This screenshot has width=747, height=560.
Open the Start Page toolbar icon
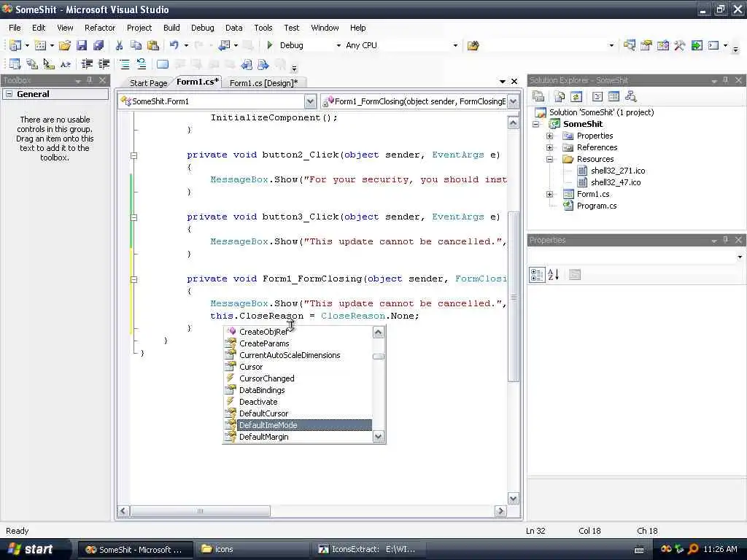[697, 45]
